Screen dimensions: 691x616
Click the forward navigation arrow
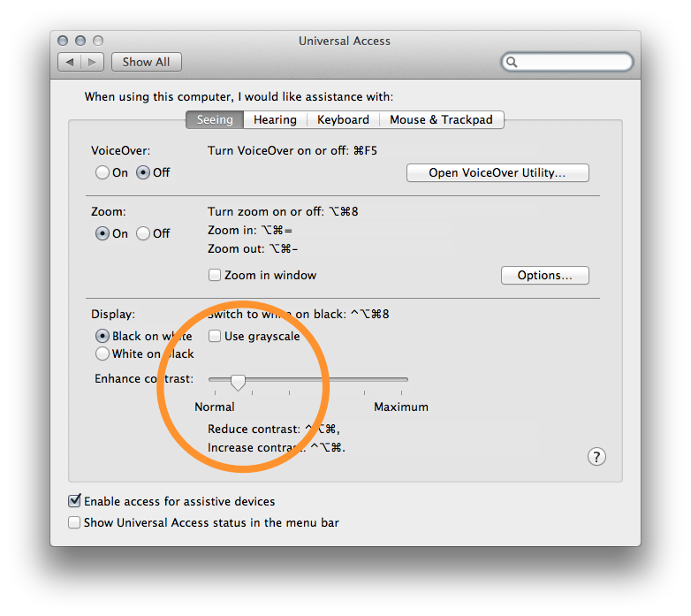(95, 62)
